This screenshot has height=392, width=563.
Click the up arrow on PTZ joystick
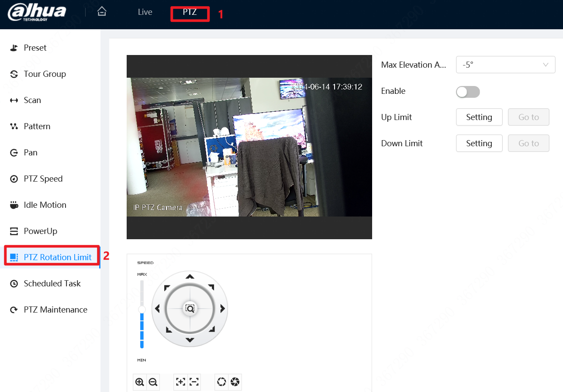point(190,276)
